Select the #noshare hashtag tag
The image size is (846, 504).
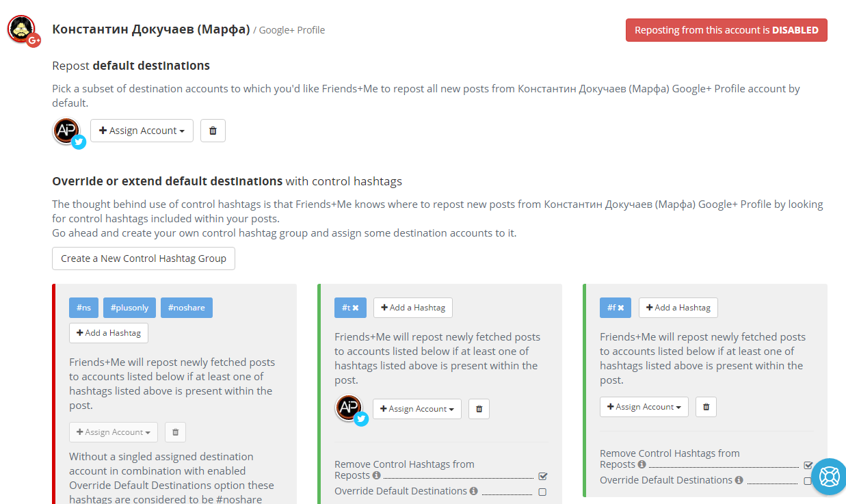click(187, 308)
